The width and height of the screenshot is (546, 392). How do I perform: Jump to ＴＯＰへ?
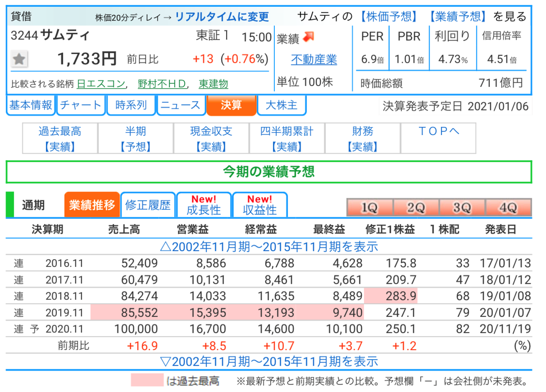pyautogui.click(x=439, y=138)
